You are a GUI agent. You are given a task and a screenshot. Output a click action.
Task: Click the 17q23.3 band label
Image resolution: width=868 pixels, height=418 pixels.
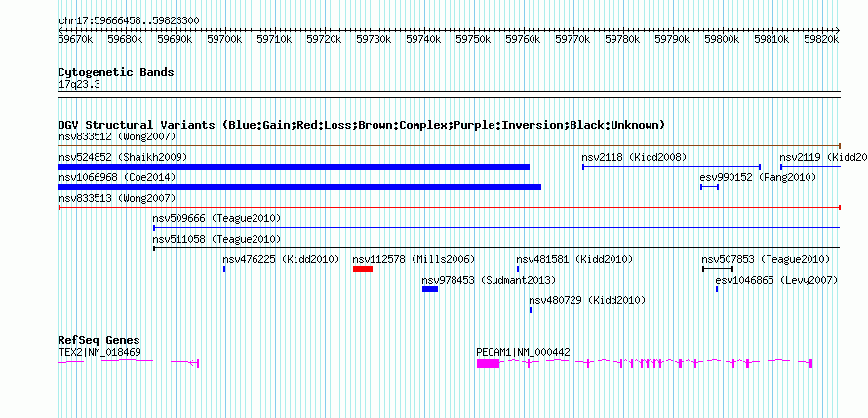79,85
